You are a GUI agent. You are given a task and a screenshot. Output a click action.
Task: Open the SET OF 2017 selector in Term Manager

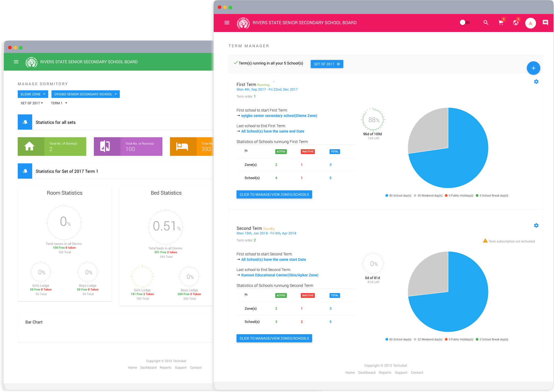pyautogui.click(x=327, y=64)
